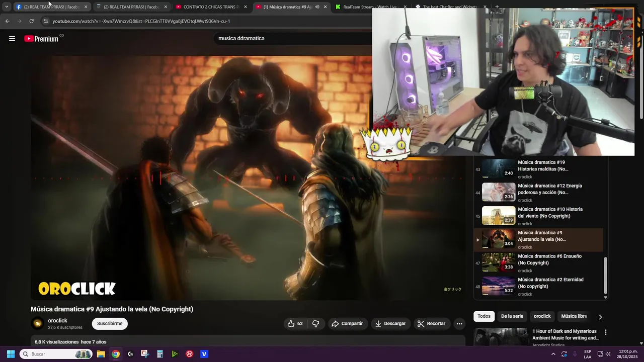The height and width of the screenshot is (362, 644).
Task: Show more filter chips with right chevron
Action: coord(600,317)
